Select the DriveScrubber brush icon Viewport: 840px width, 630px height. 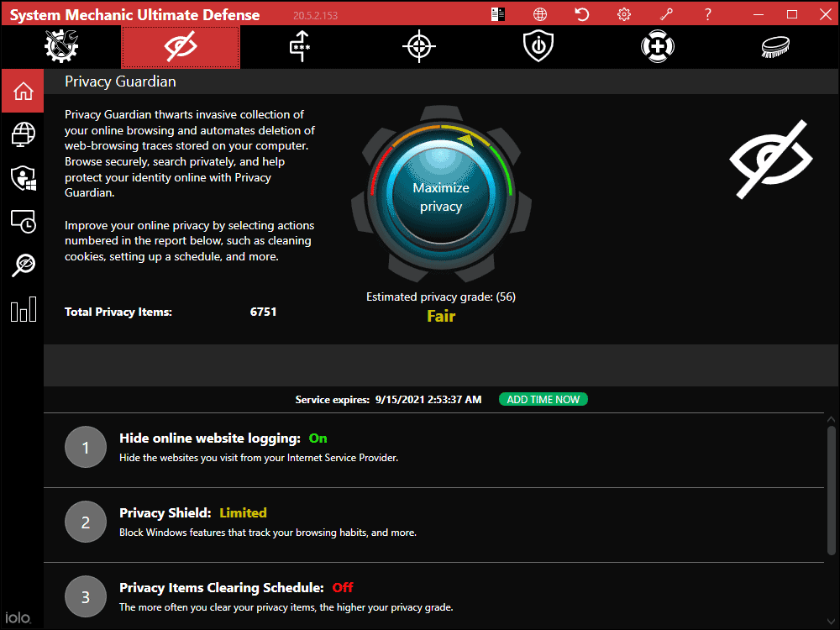click(x=774, y=46)
